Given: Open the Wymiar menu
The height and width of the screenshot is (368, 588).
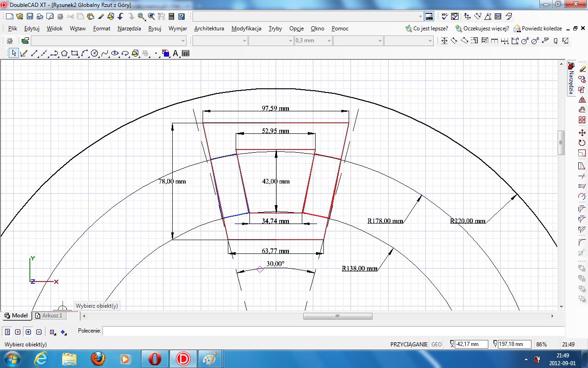Looking at the screenshot, I should tap(177, 29).
